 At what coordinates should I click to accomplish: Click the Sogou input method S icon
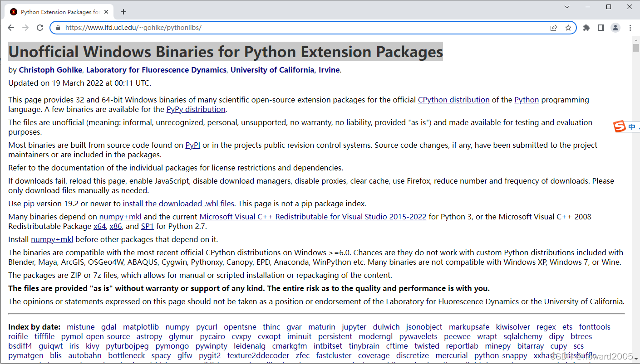[620, 127]
